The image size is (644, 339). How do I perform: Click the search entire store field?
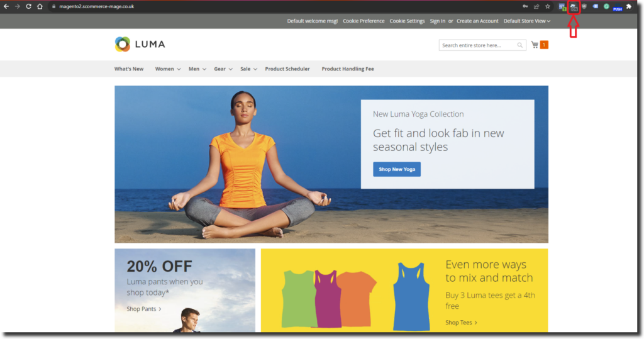477,45
